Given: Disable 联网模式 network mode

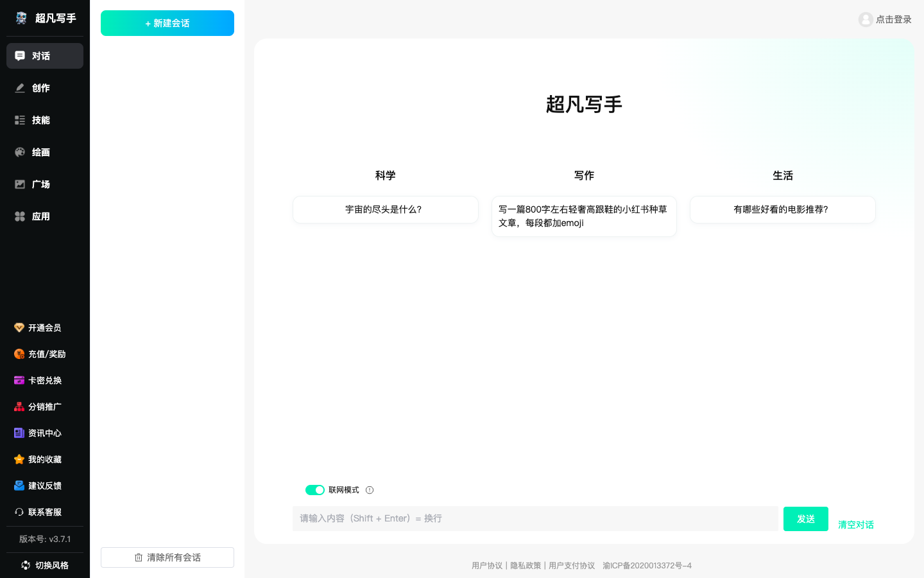Looking at the screenshot, I should click(314, 490).
